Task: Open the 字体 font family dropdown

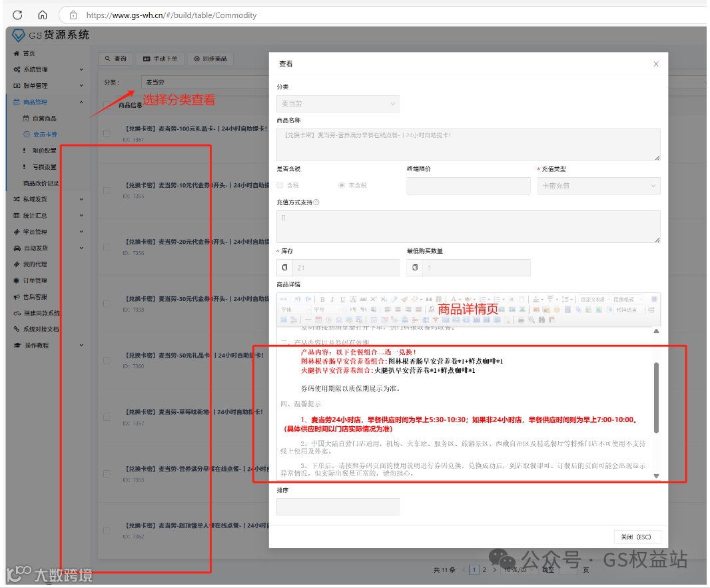Action: (x=295, y=310)
